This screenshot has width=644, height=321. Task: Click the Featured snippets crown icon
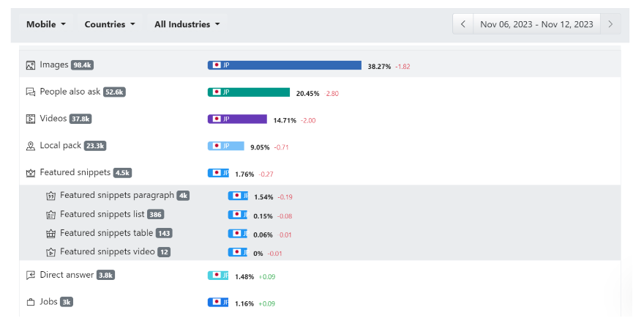(x=31, y=173)
